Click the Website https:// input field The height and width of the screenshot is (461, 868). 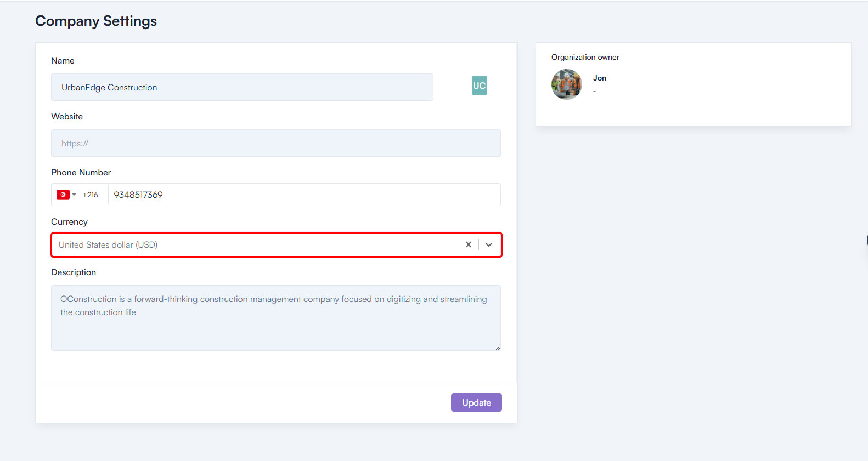coord(275,143)
